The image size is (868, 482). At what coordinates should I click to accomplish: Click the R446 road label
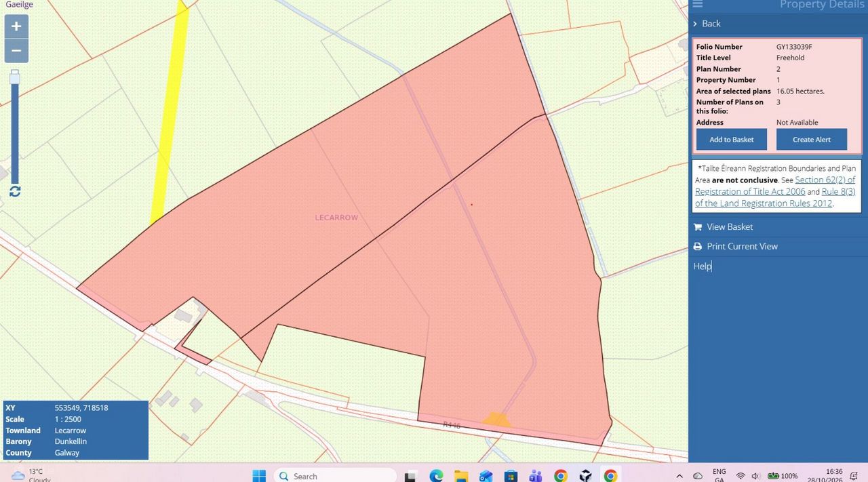[x=452, y=425]
